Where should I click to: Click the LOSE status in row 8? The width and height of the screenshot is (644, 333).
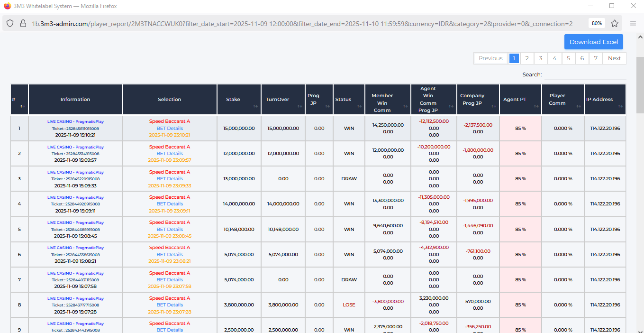click(x=349, y=305)
